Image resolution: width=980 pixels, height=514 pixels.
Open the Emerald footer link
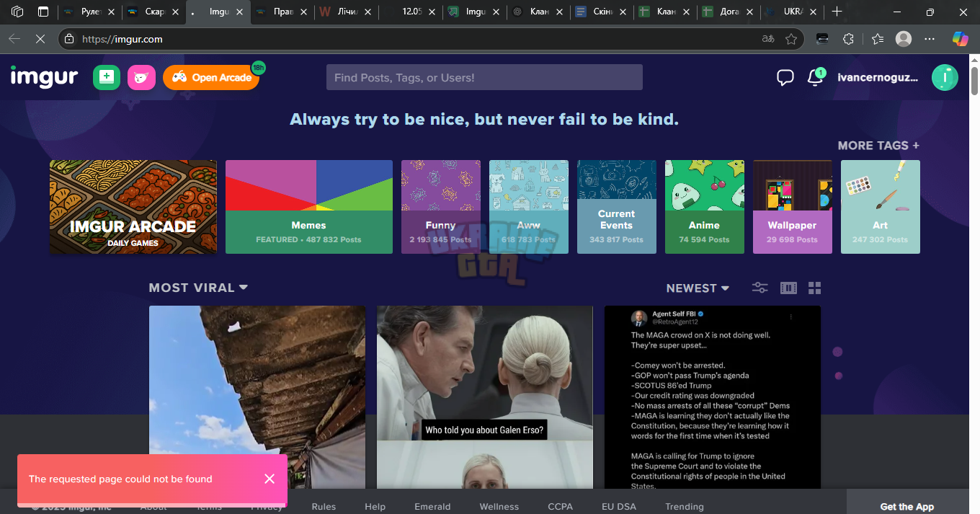[x=432, y=507]
